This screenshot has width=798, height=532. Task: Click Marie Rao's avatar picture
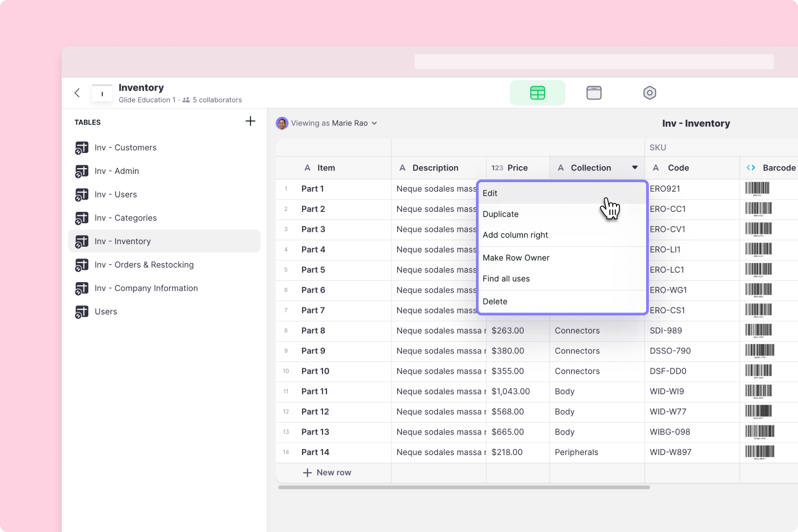point(282,123)
